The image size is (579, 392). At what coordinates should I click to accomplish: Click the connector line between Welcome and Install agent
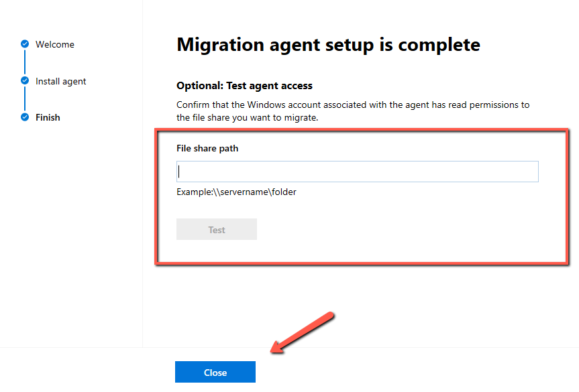[25, 62]
